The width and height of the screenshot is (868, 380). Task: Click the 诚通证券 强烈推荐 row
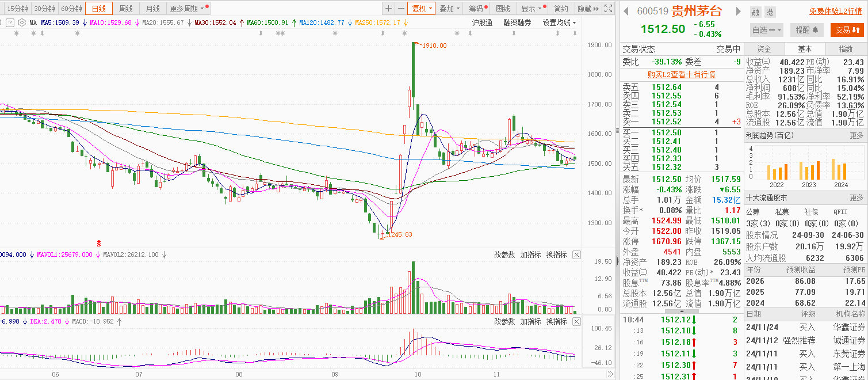click(x=806, y=340)
